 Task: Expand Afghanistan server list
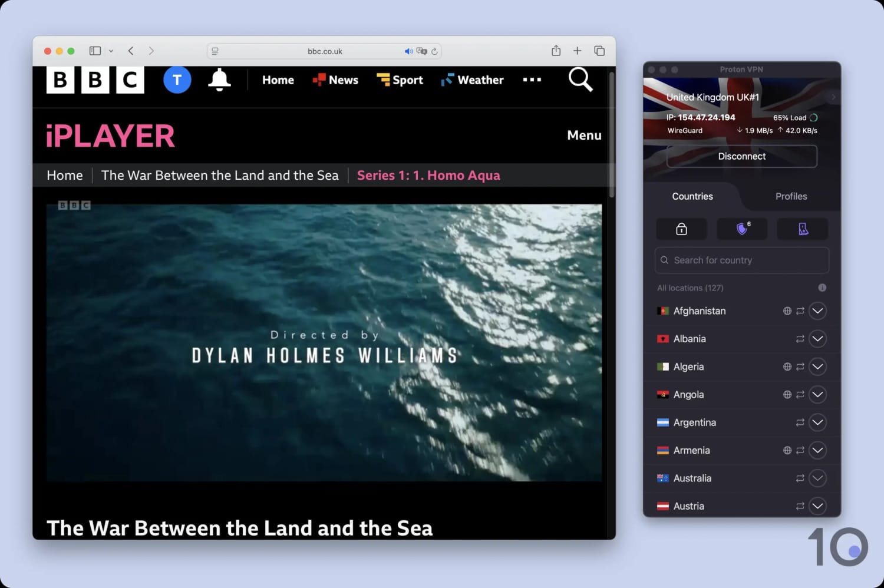[x=817, y=310]
